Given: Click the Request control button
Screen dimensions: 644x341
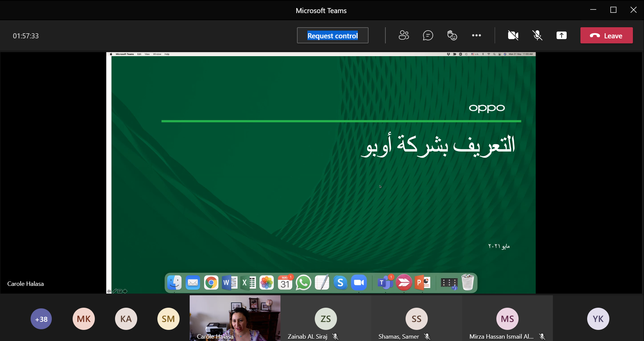Looking at the screenshot, I should pos(333,35).
